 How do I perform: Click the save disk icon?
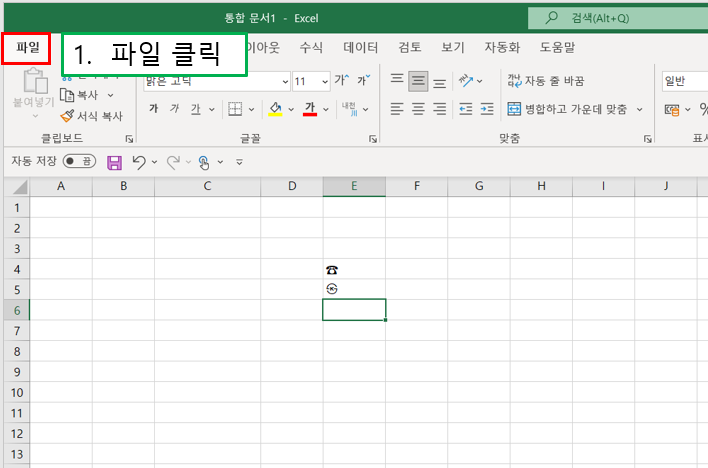(x=115, y=162)
